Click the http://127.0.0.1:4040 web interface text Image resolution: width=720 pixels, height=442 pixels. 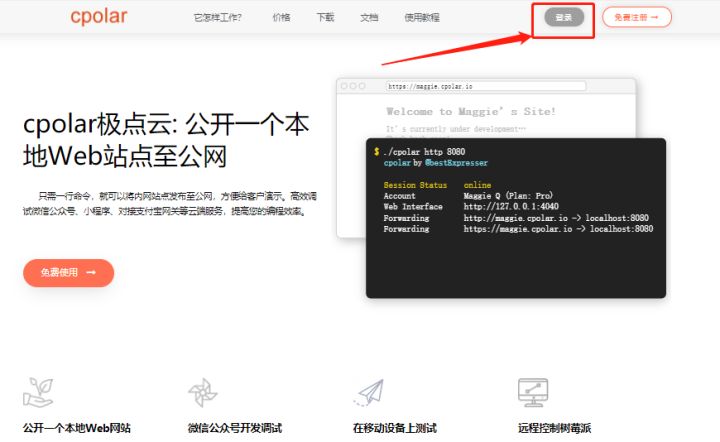click(x=511, y=207)
